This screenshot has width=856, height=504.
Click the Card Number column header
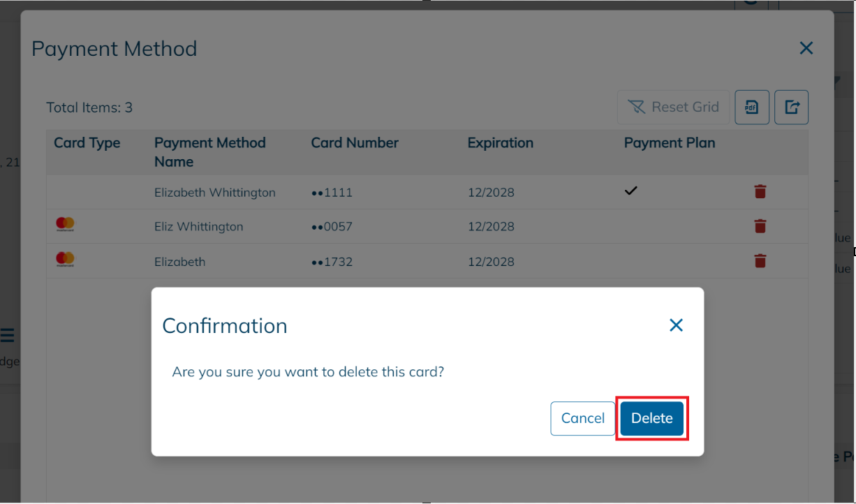pos(355,143)
